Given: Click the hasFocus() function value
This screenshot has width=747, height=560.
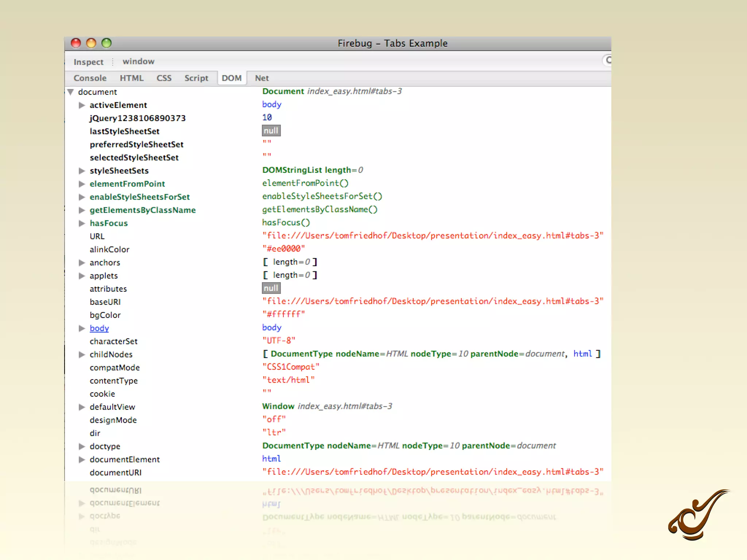Looking at the screenshot, I should click(286, 222).
